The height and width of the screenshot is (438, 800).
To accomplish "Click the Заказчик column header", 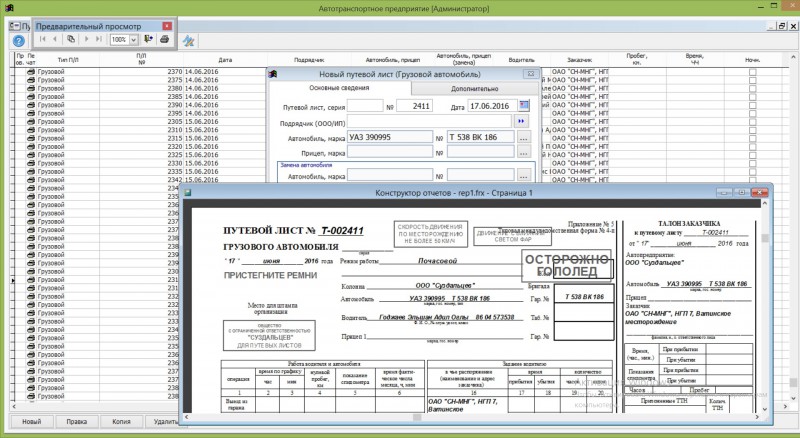I will (x=580, y=60).
